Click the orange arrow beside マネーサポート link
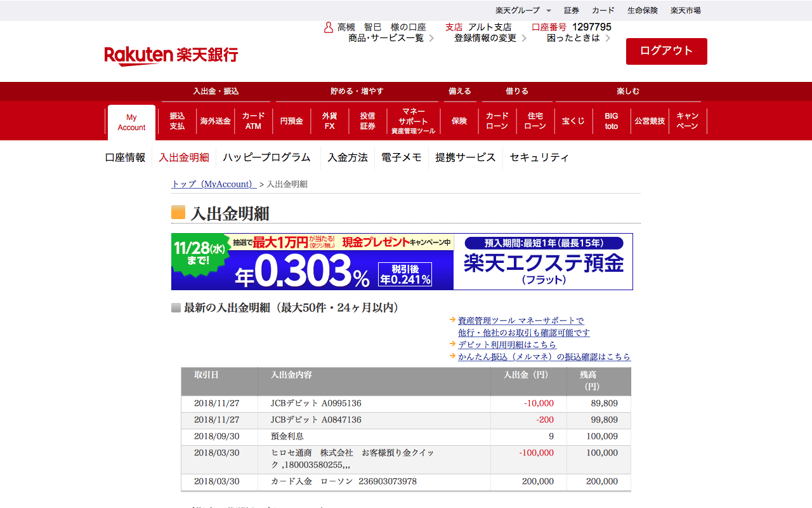812x508 pixels. (x=452, y=320)
